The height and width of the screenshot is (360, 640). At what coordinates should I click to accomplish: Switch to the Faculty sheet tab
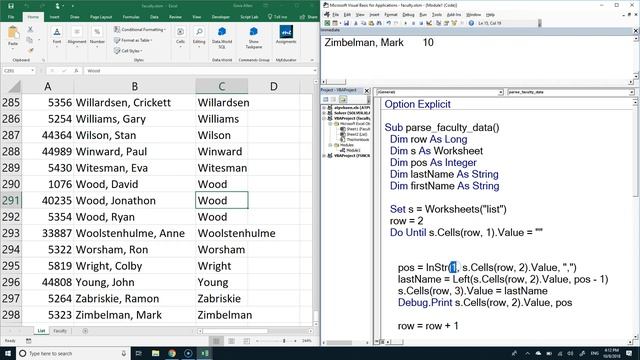point(60,331)
